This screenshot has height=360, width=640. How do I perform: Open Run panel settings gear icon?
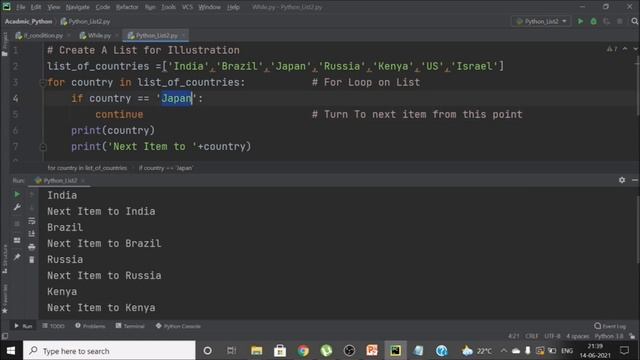pos(622,180)
